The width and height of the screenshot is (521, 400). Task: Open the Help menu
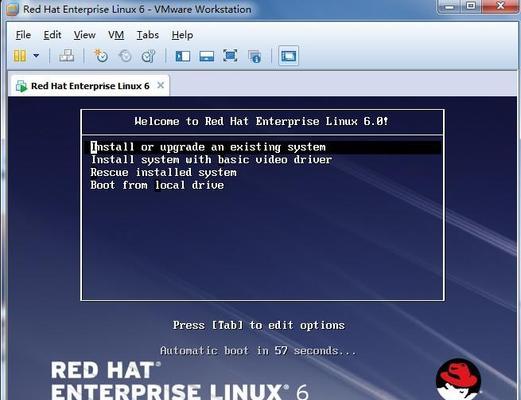[x=182, y=35]
